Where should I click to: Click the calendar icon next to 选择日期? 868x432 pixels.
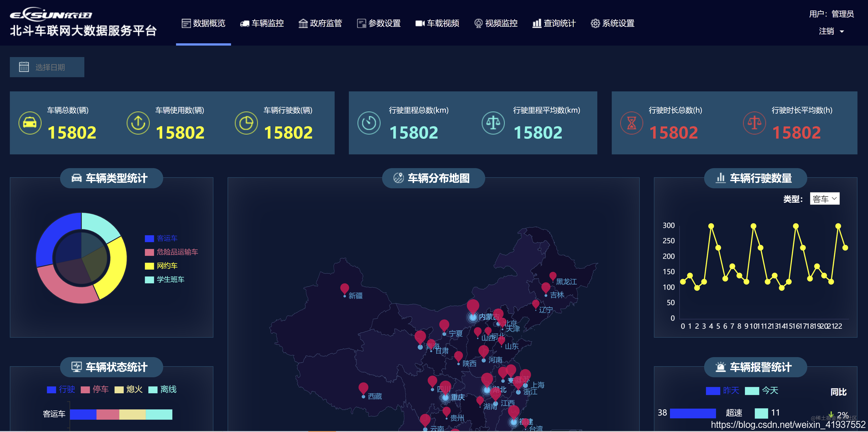click(24, 67)
